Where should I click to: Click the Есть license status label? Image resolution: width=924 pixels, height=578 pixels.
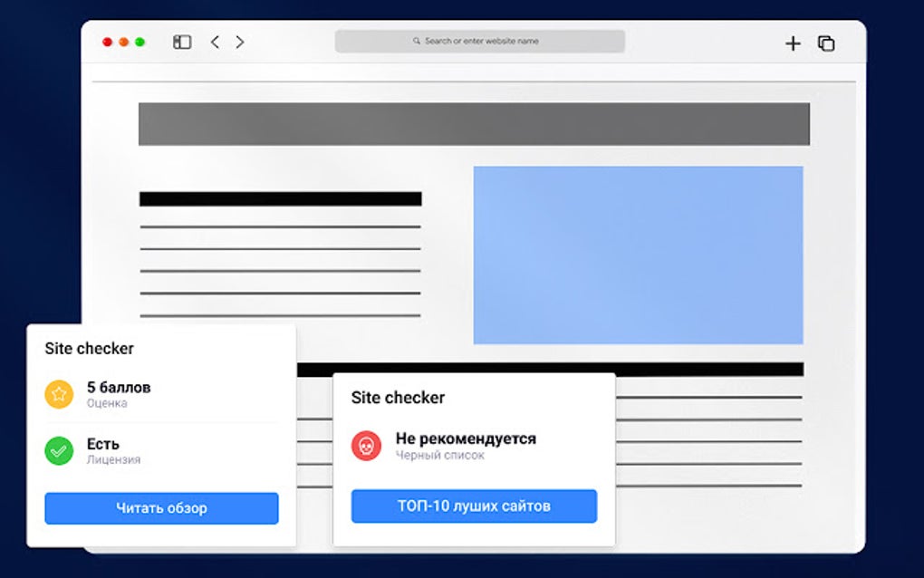point(103,443)
